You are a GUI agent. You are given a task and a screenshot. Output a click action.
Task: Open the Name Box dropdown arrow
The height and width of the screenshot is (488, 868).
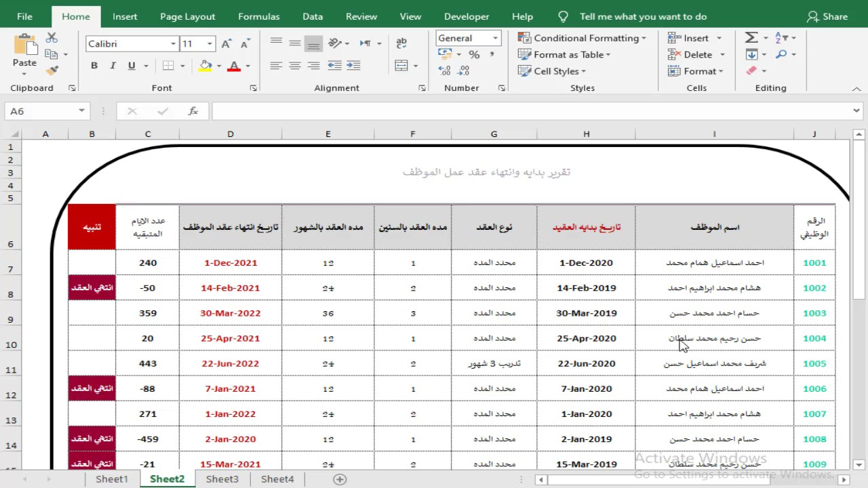tap(81, 111)
